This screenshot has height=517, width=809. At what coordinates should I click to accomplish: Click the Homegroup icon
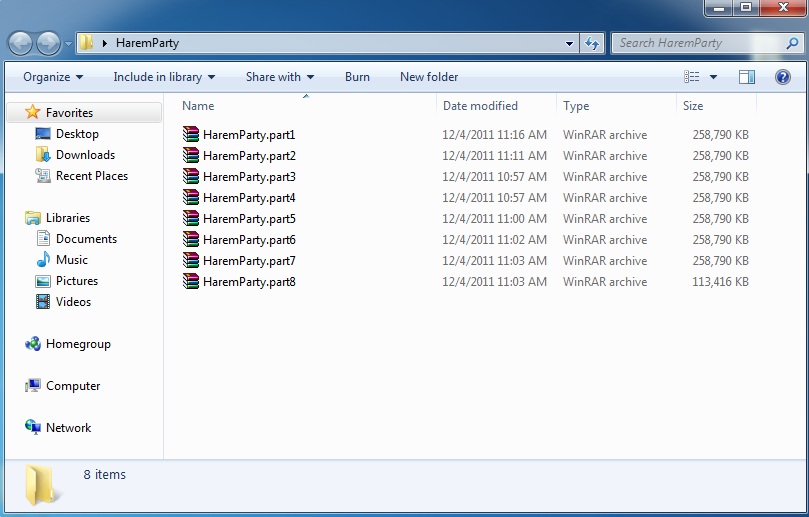33,344
